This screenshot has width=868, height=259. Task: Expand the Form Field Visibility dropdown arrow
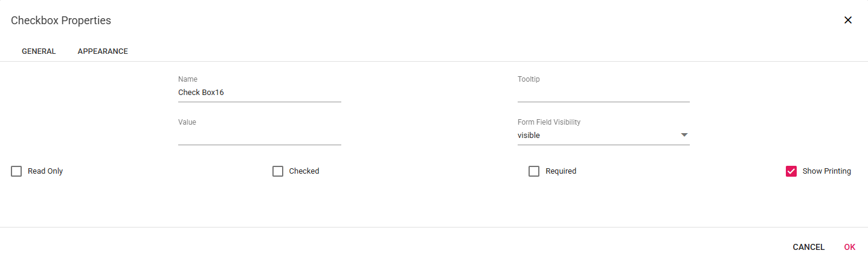[684, 135]
